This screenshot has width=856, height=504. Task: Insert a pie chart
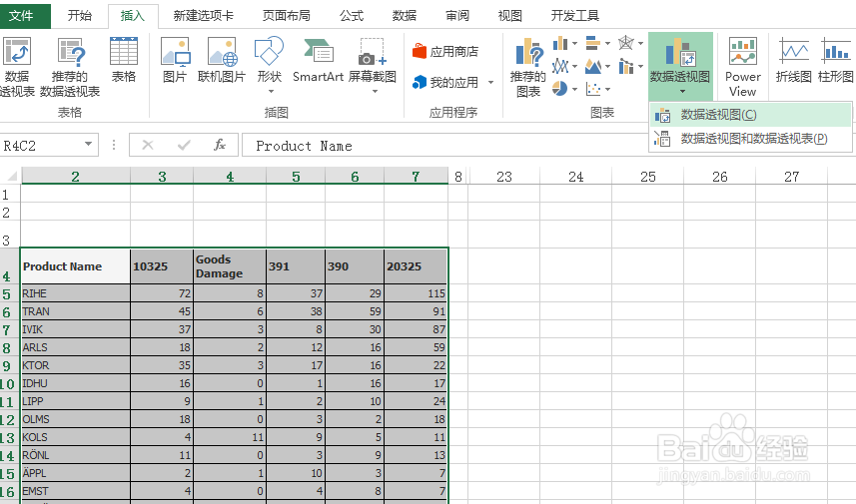tap(560, 89)
